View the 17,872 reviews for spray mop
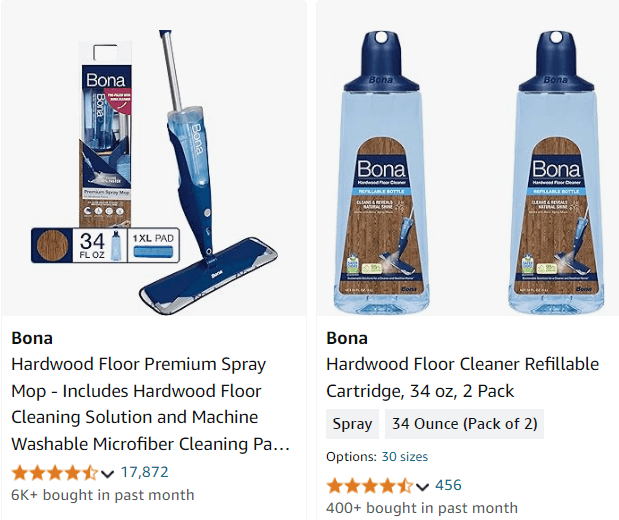The width and height of the screenshot is (619, 520). (144, 472)
